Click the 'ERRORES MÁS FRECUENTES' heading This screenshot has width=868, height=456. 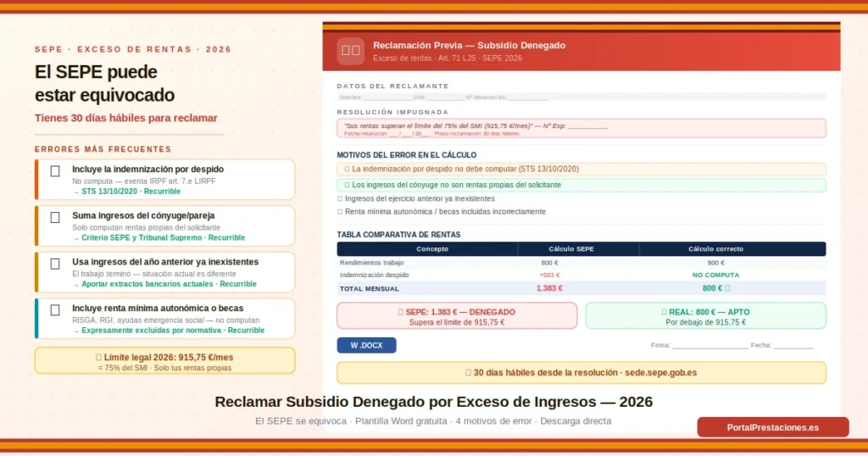tap(103, 149)
